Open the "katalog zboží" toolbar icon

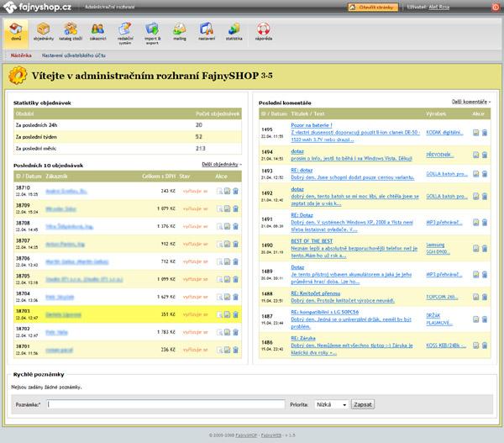[x=71, y=32]
